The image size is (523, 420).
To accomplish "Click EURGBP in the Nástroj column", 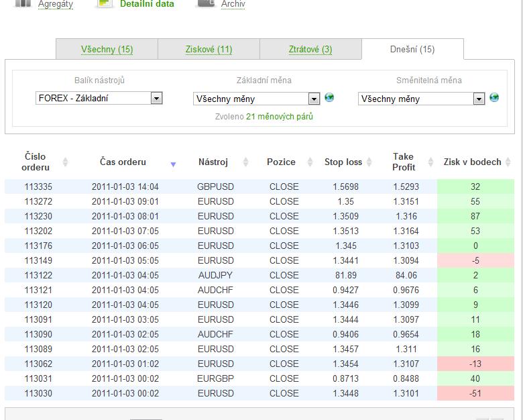I will [215, 378].
